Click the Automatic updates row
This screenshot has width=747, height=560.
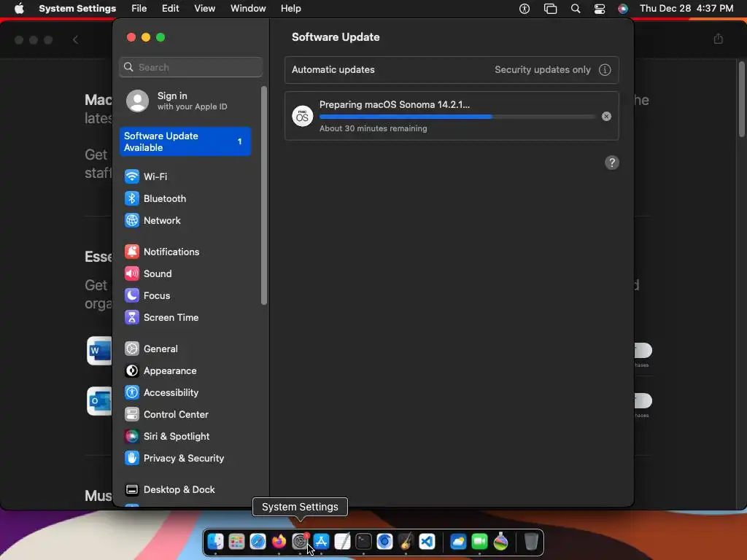[x=452, y=70]
